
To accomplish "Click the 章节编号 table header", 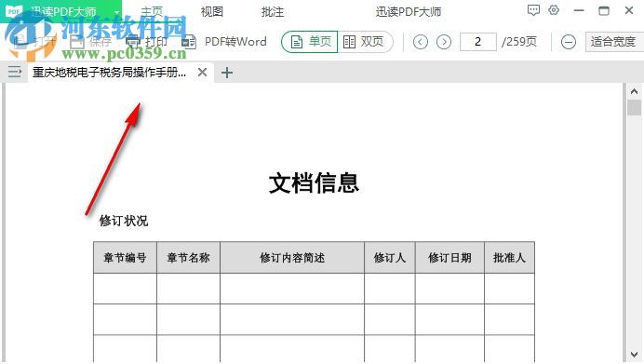I will click(x=125, y=258).
